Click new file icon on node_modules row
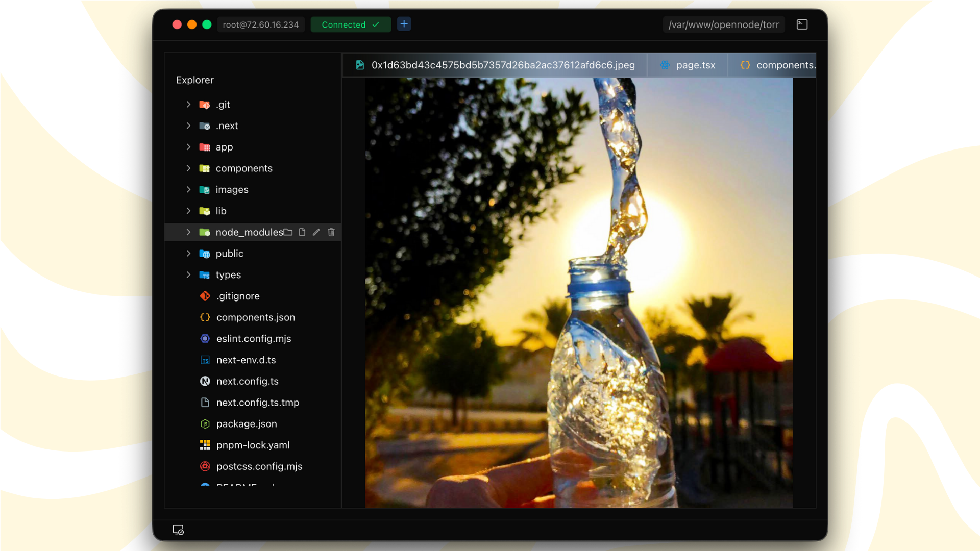Viewport: 980px width, 551px height. click(302, 232)
